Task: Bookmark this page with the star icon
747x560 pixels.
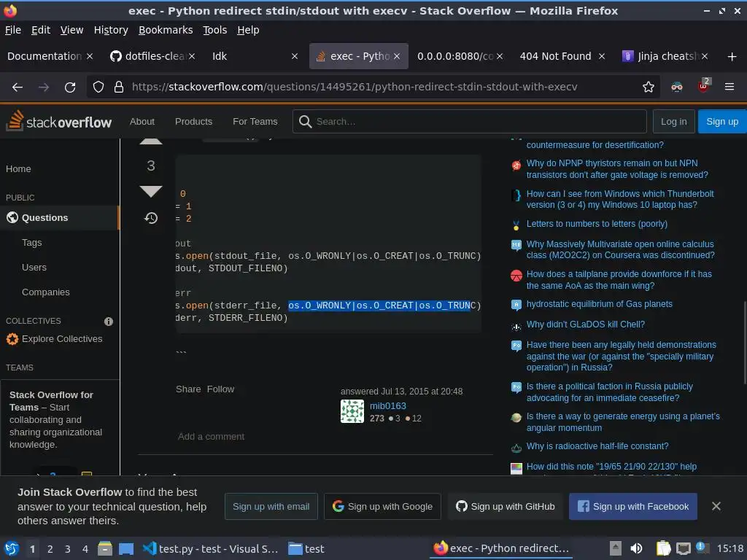Action: 649,87
